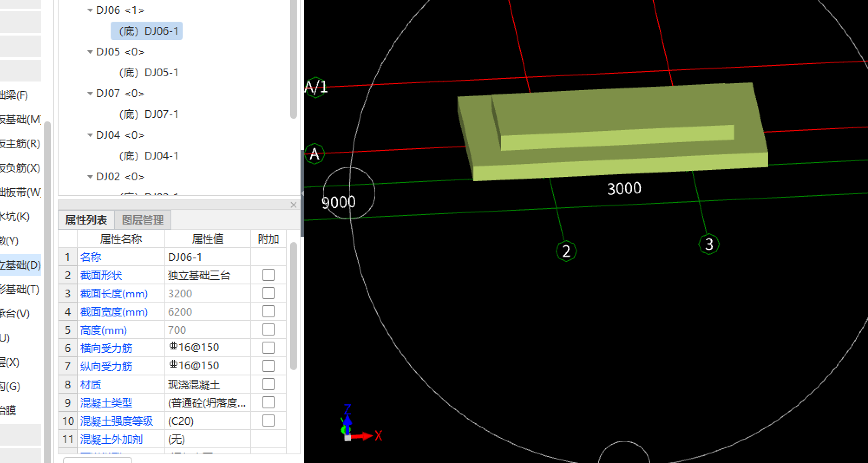Click the 混凝土强度等级 property name

click(x=117, y=421)
